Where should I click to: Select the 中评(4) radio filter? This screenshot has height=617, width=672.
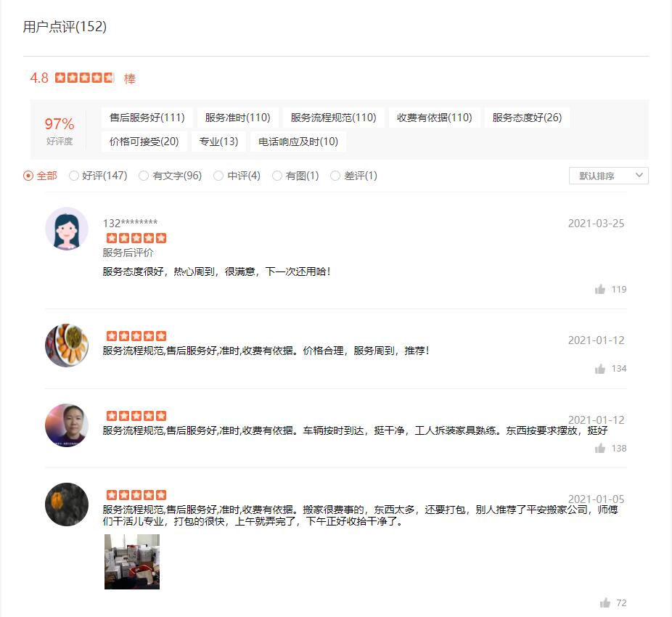click(218, 176)
